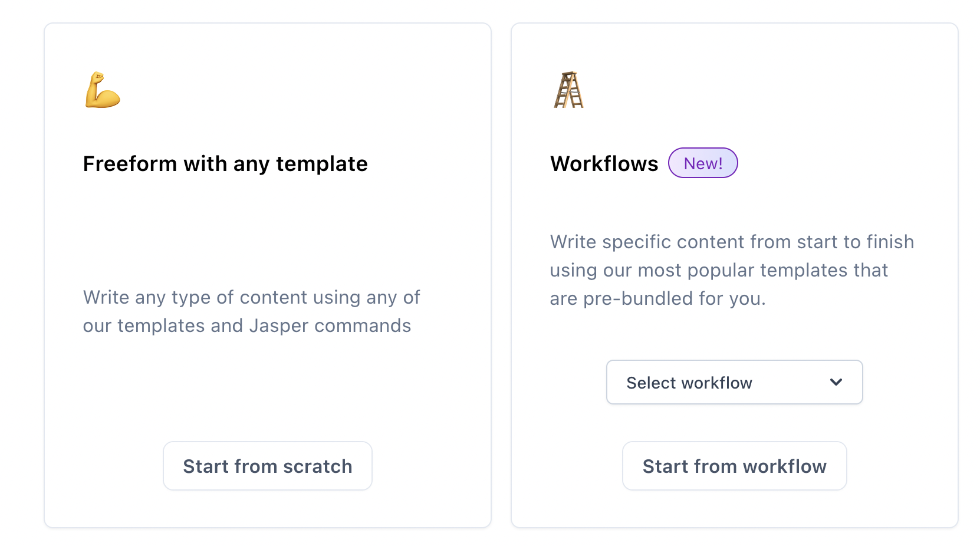980x546 pixels.
Task: Open the Select workflow dropdown
Action: click(x=734, y=382)
